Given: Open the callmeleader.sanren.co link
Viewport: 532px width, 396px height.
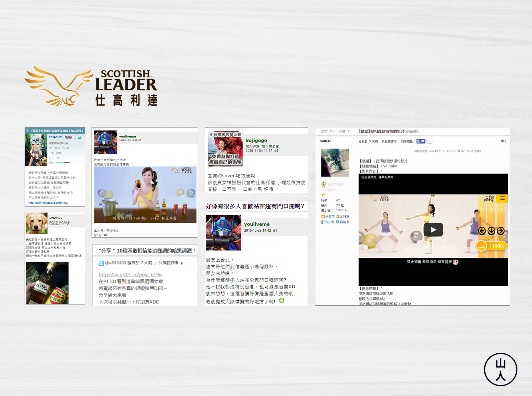Looking at the screenshot, I should tap(48, 203).
